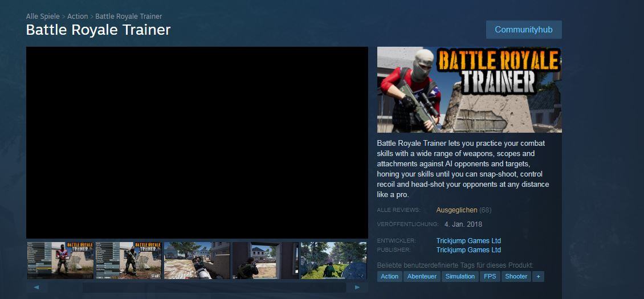Click the VERÖFFENTLICHUNG label
Viewport: 644px width, 299px height.
(x=408, y=224)
